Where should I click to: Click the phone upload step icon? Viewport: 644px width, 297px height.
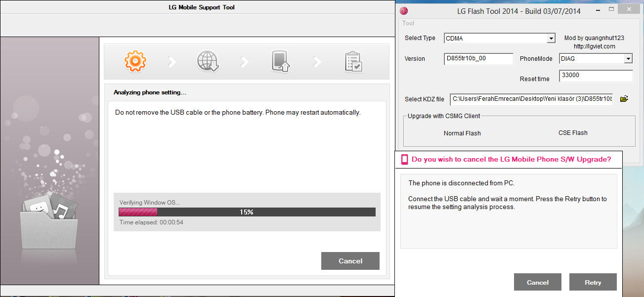[280, 62]
